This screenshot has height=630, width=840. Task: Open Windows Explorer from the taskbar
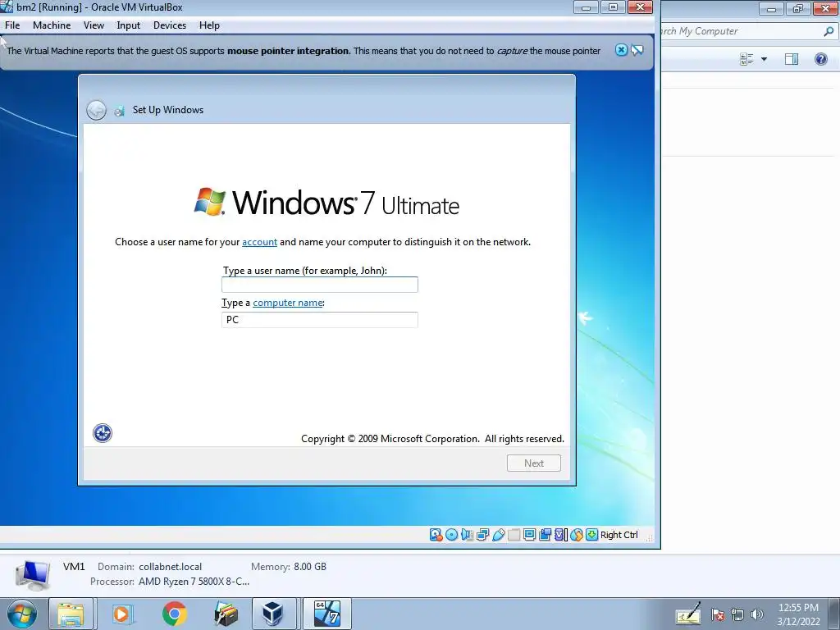[x=71, y=614]
